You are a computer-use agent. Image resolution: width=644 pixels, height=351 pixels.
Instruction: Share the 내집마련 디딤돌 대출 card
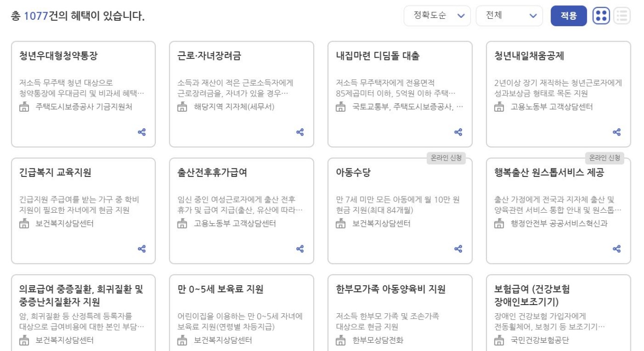point(458,132)
